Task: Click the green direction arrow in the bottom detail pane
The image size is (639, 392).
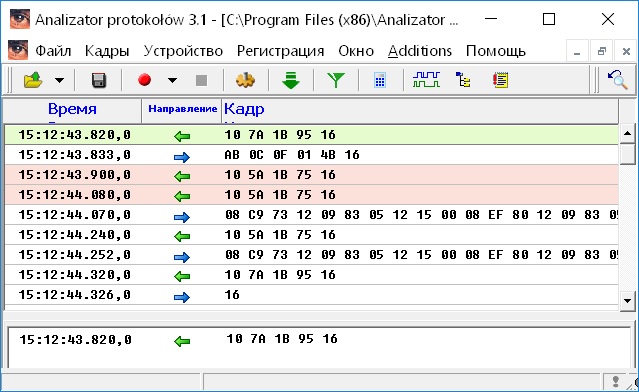Action: [182, 341]
